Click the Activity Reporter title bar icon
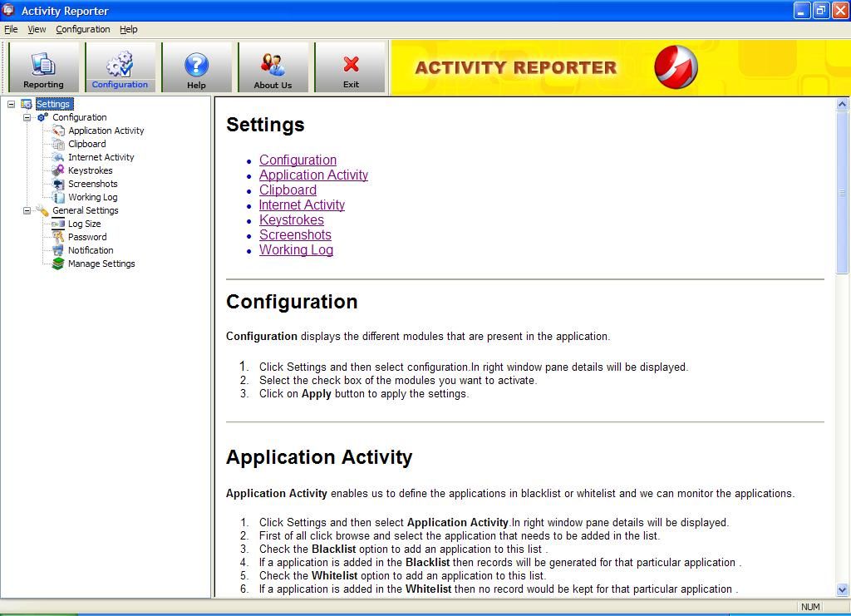 (8, 10)
